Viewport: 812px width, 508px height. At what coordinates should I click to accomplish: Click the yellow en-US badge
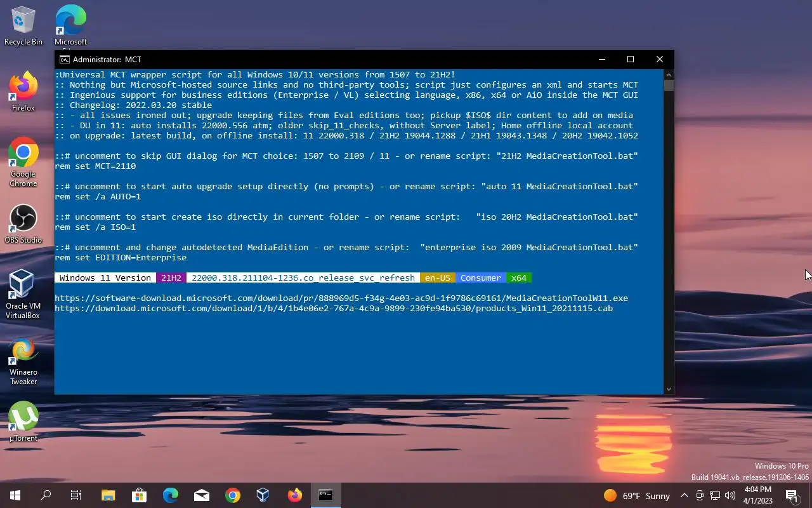tap(438, 277)
